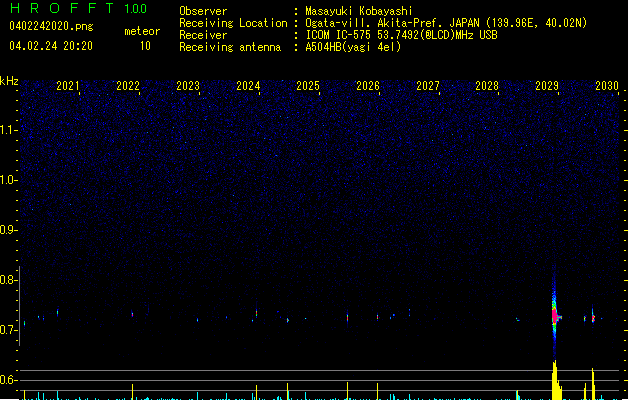This screenshot has height=400, width=629.
Task: Click the large red meteor echo near 2029
Action: click(555, 316)
